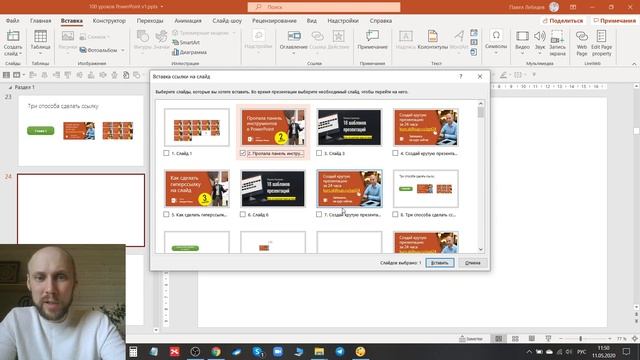Check the '7. Создай крутую презента...' checkbox

pyautogui.click(x=319, y=214)
